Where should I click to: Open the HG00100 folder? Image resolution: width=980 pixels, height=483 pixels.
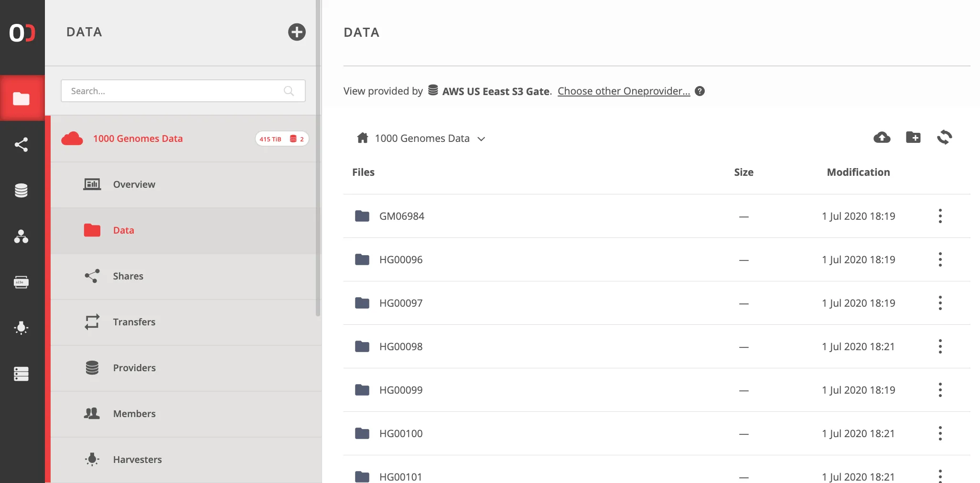pos(401,433)
